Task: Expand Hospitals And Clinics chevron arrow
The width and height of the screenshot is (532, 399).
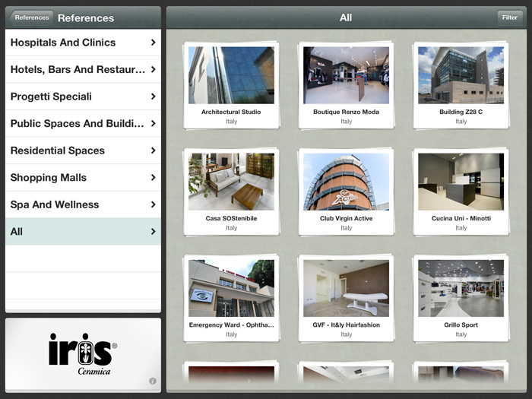Action: [x=154, y=43]
